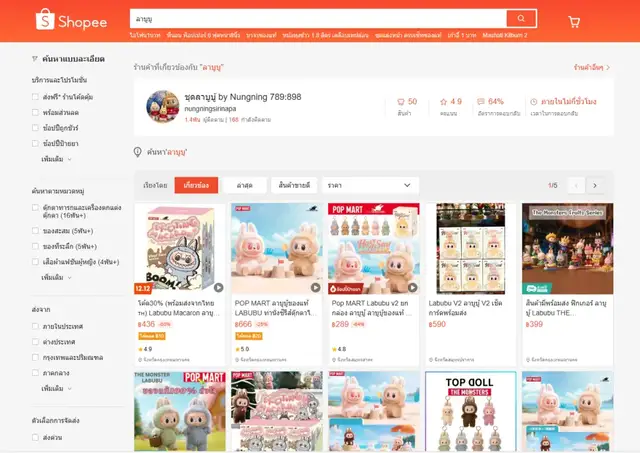The width and height of the screenshot is (640, 453).
Task: Open Nungning shop avatar image
Action: (x=163, y=107)
